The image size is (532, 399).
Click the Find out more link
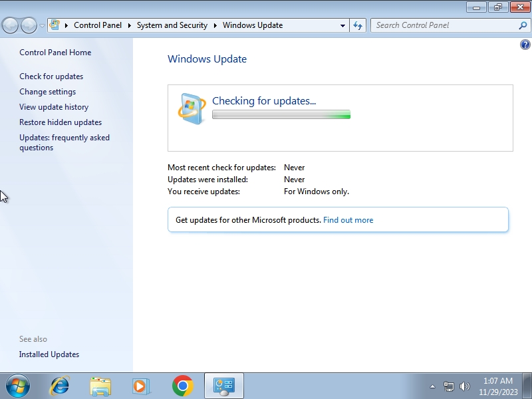[x=348, y=220]
